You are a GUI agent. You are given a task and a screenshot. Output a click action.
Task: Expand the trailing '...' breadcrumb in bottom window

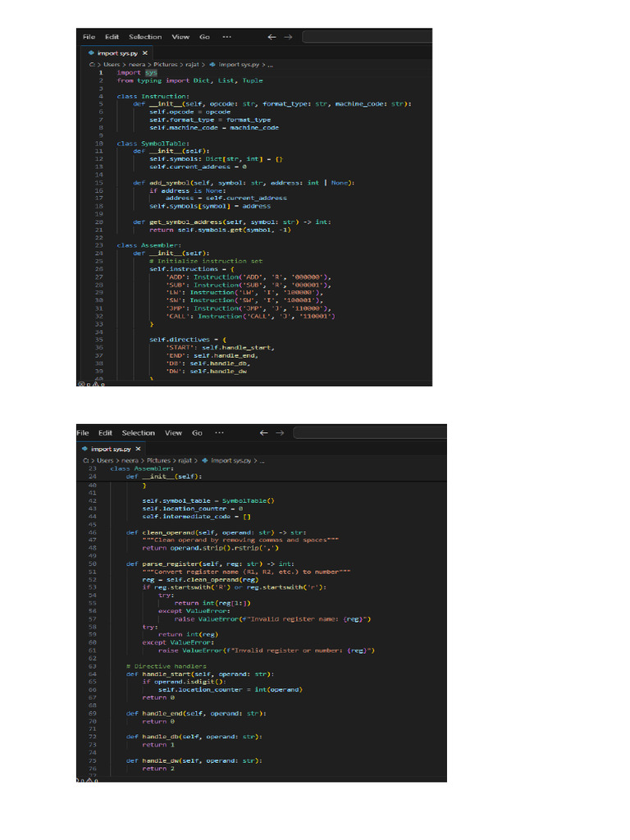262,460
